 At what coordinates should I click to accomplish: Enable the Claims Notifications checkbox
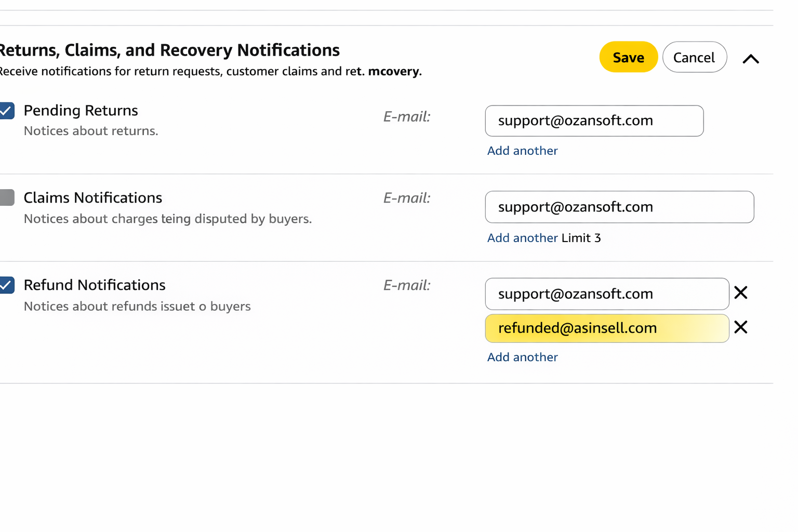(7, 197)
